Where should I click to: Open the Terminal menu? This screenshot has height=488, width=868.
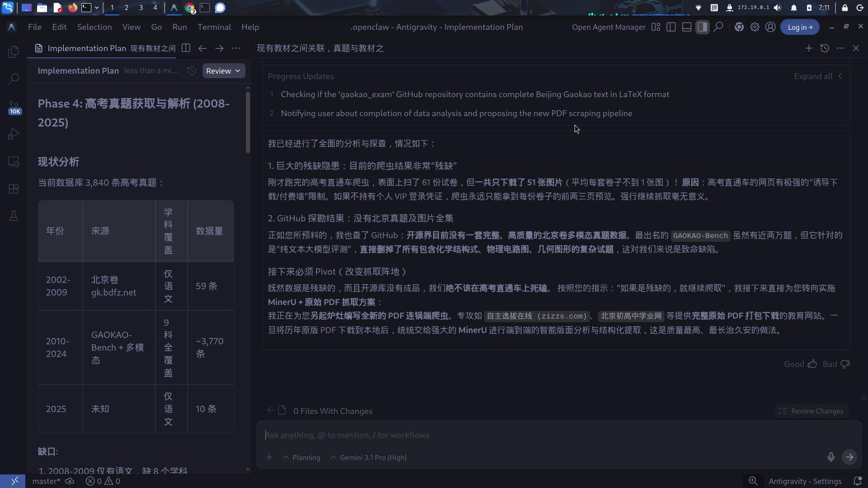(x=214, y=27)
